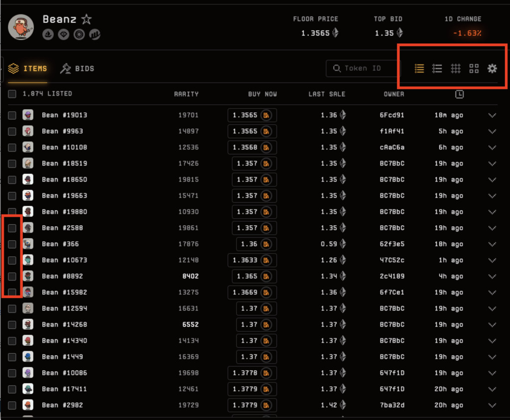Open the BIDS tab
510x420 pixels.
(x=77, y=68)
